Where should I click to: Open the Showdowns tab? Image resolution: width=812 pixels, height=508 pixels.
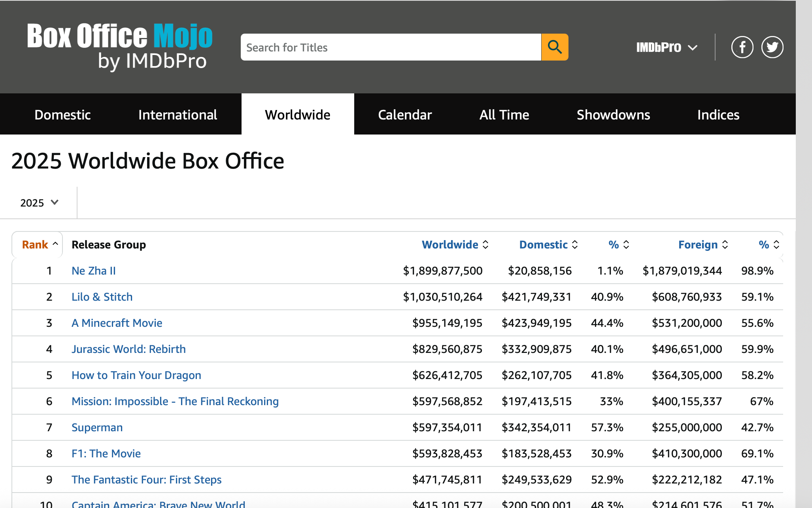point(613,115)
